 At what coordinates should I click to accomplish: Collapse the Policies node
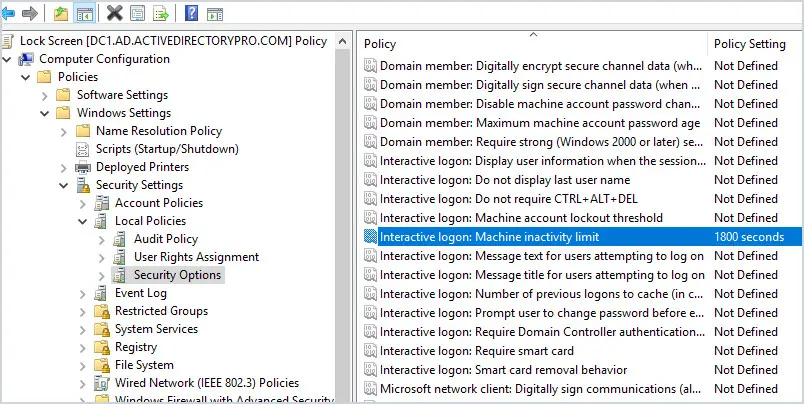pos(25,77)
